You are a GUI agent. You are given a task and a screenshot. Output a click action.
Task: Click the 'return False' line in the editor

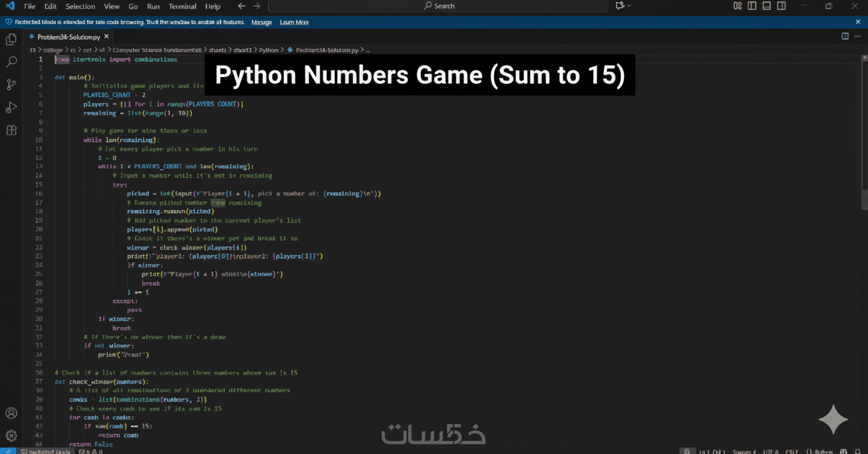click(91, 444)
